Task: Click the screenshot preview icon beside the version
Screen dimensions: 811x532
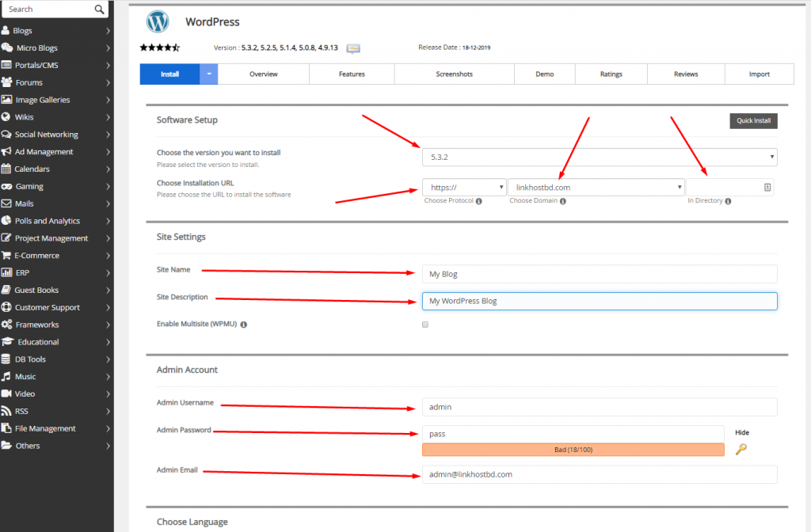Action: [353, 48]
